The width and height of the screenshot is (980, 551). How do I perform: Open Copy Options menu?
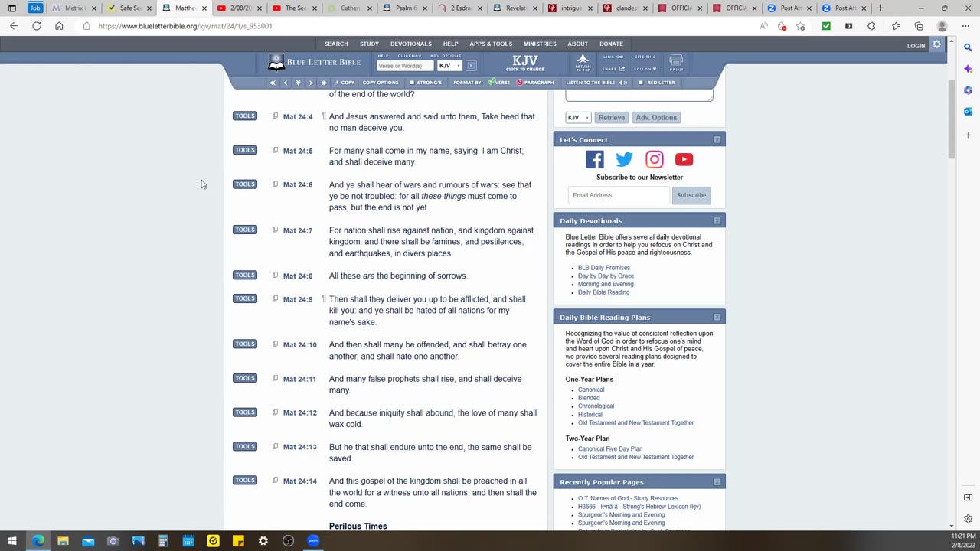click(x=381, y=83)
